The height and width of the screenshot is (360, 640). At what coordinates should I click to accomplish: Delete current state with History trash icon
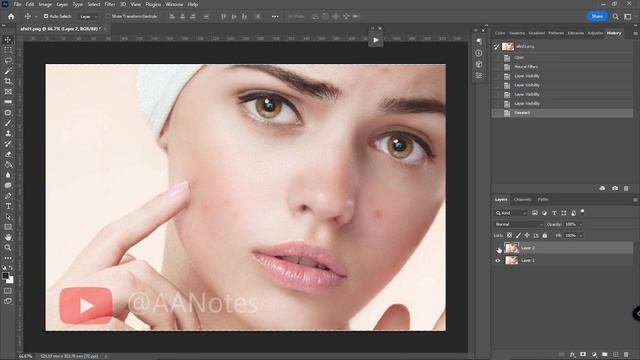point(626,188)
